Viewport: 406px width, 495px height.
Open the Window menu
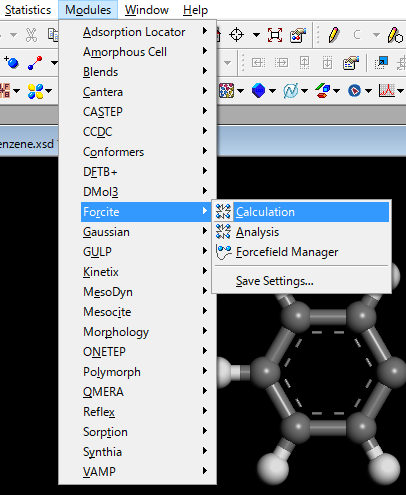click(147, 10)
